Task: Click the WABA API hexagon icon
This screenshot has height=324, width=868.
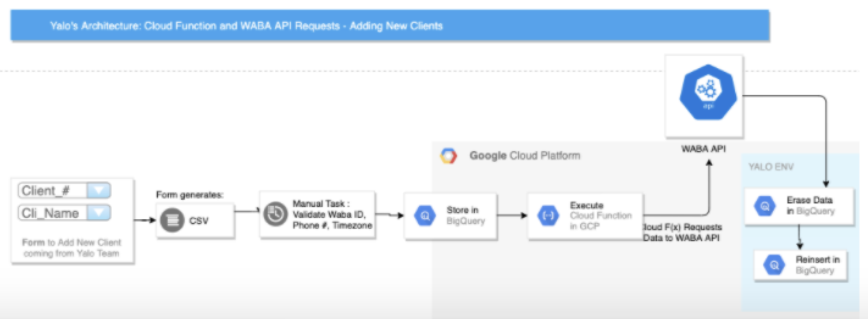Action: 708,92
